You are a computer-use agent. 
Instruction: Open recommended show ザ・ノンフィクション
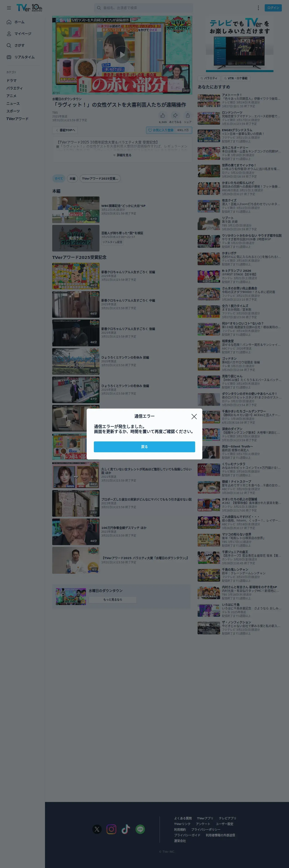[x=239, y=628]
